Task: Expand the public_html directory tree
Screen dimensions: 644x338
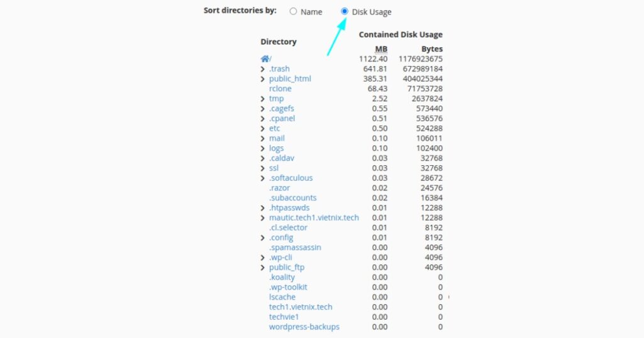Action: click(x=263, y=79)
